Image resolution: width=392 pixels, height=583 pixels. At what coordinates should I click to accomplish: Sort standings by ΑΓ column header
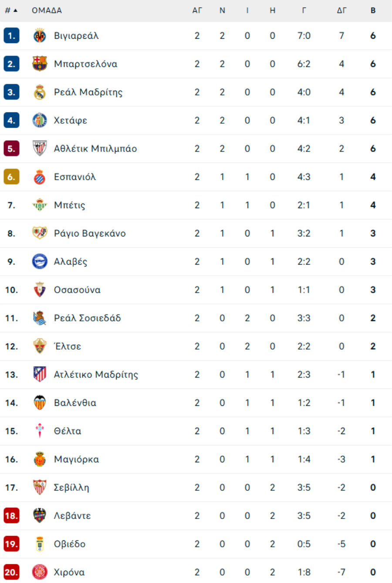coord(197,10)
